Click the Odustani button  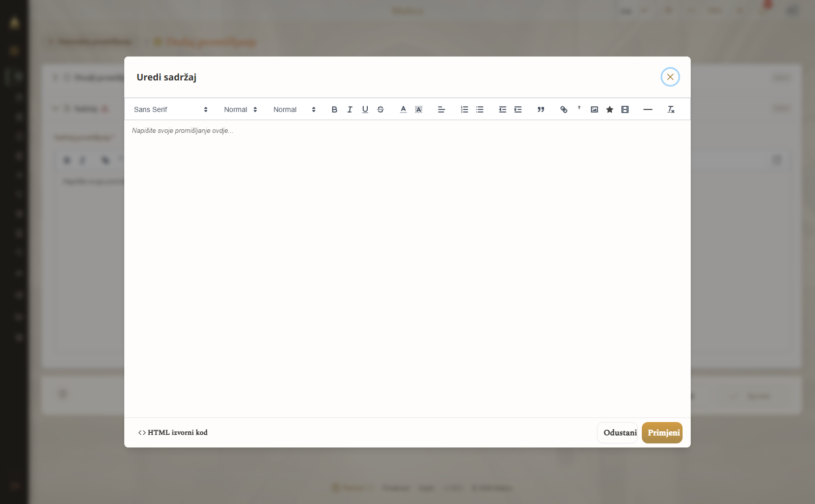click(617, 433)
